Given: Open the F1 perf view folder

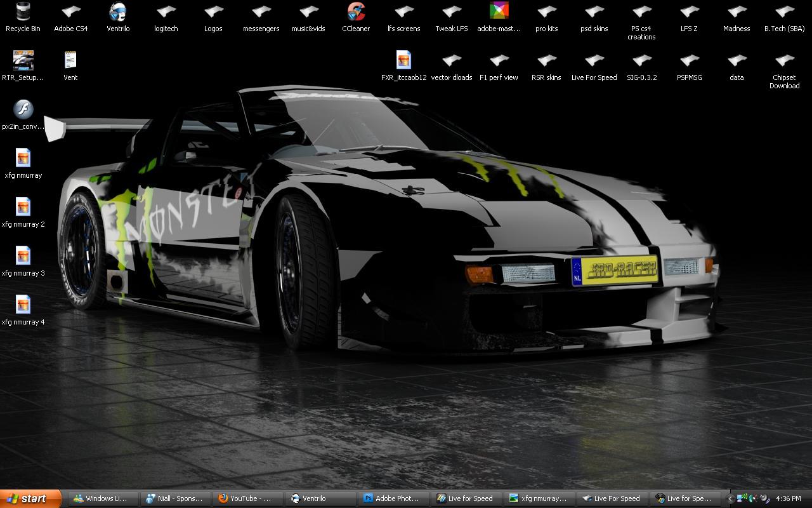Looking at the screenshot, I should coord(499,66).
